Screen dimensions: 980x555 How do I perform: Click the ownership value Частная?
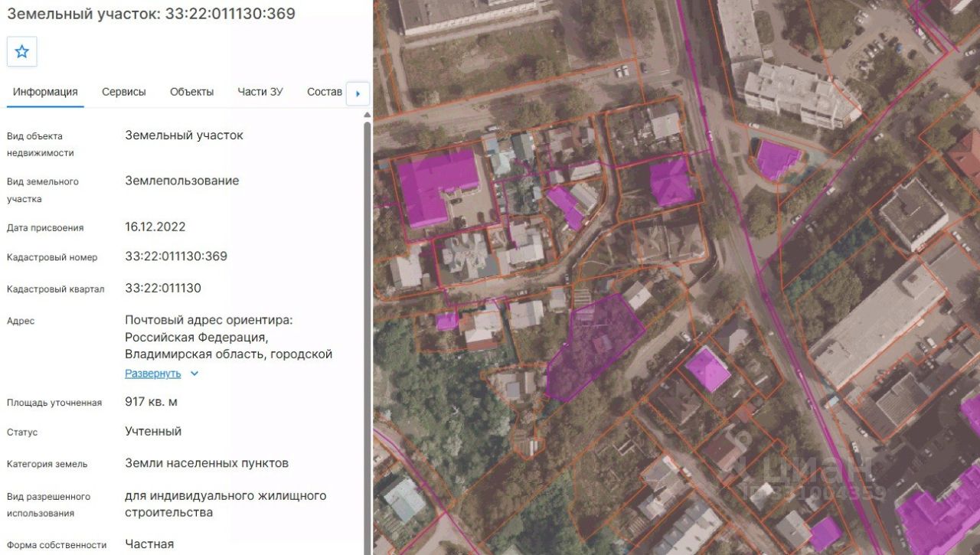pos(149,544)
